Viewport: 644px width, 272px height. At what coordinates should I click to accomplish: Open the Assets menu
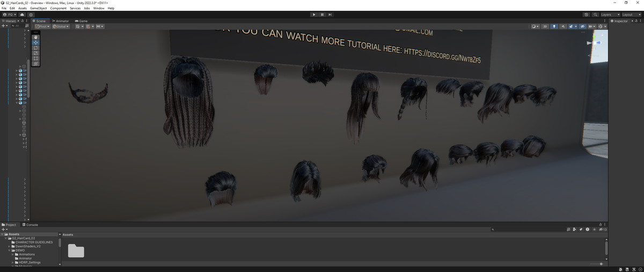point(23,9)
